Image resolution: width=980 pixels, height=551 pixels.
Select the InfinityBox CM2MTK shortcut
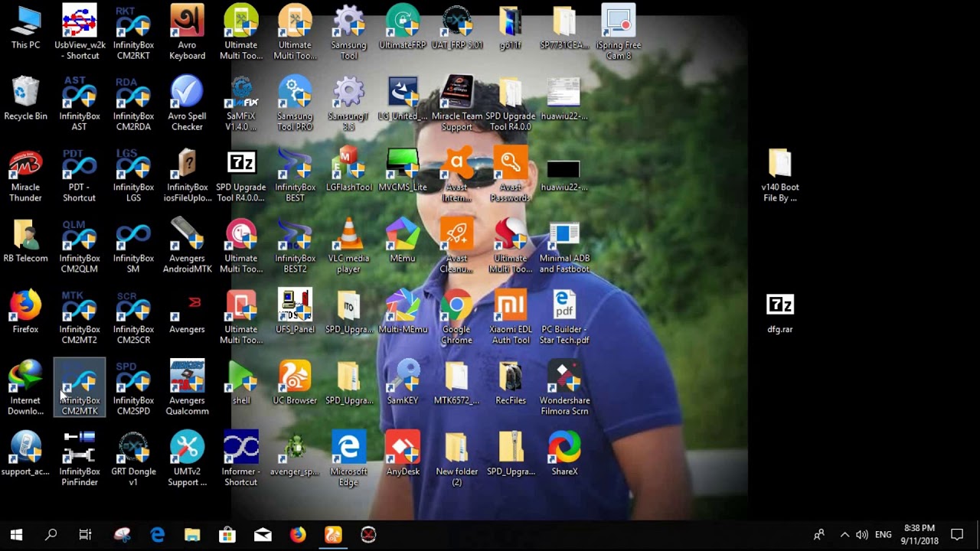(x=80, y=389)
